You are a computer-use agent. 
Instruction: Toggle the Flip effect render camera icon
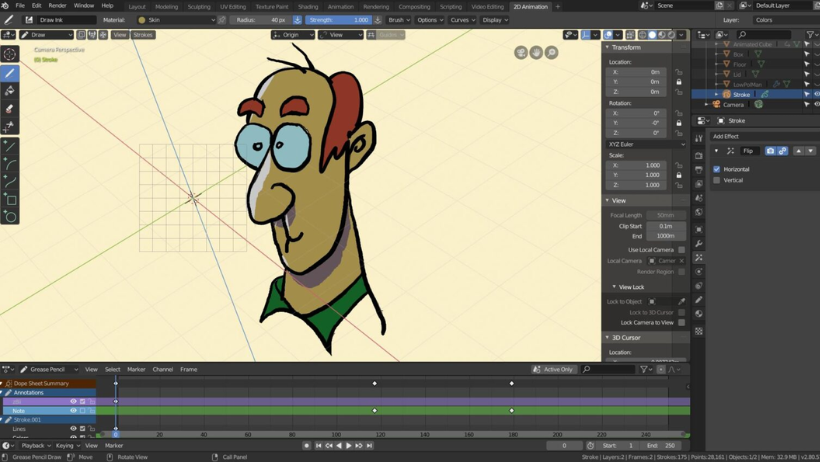pyautogui.click(x=770, y=151)
